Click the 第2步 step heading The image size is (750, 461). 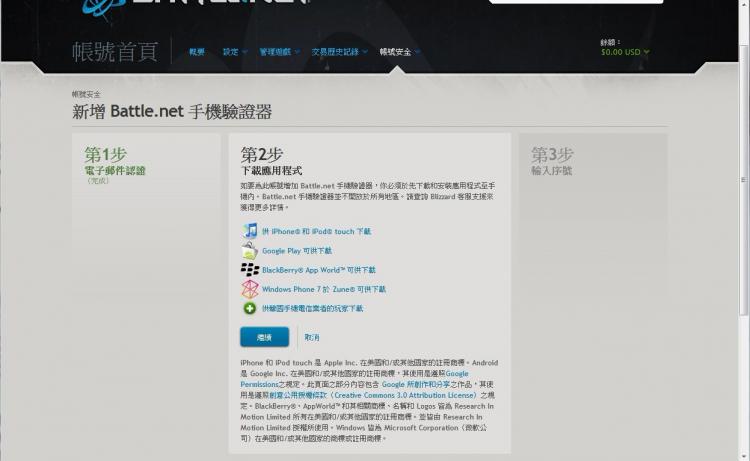coord(262,154)
